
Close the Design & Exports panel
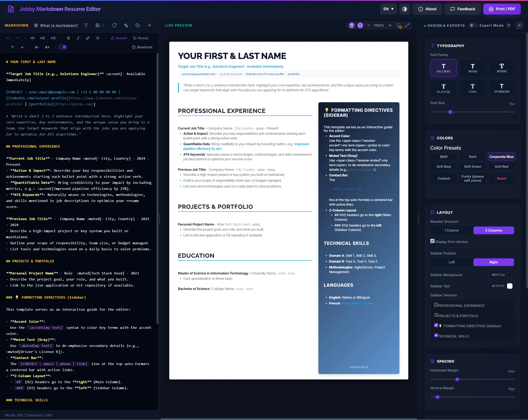519,25
